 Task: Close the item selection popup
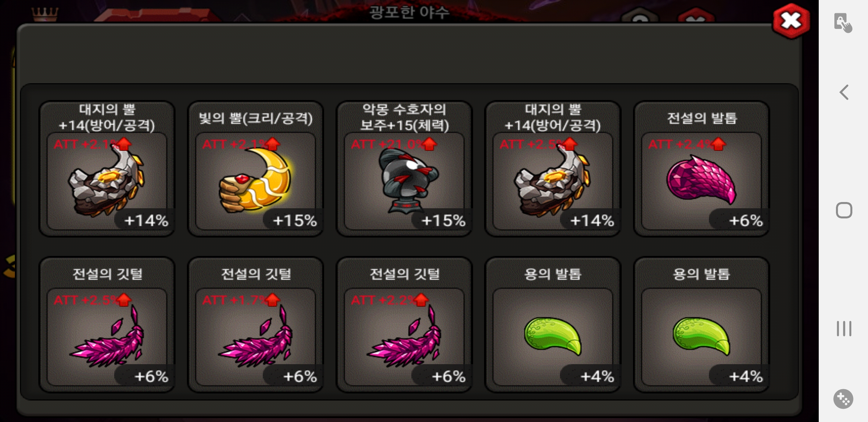point(791,21)
